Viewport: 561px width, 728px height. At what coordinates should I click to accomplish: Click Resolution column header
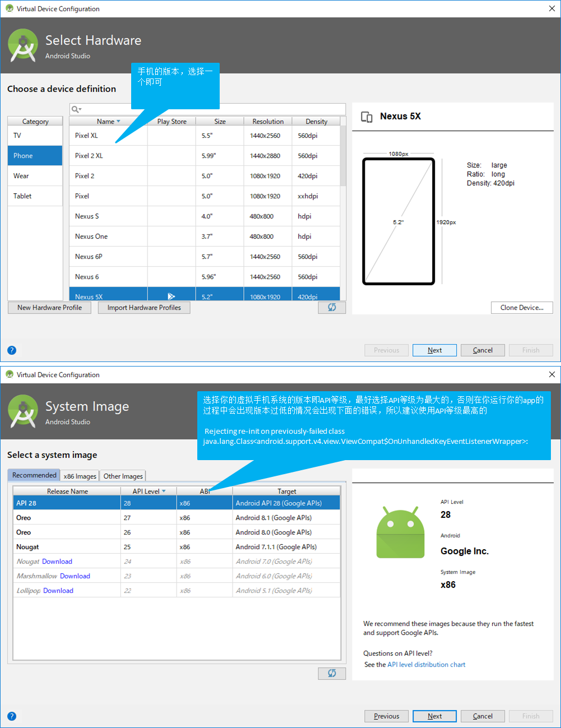pyautogui.click(x=268, y=121)
